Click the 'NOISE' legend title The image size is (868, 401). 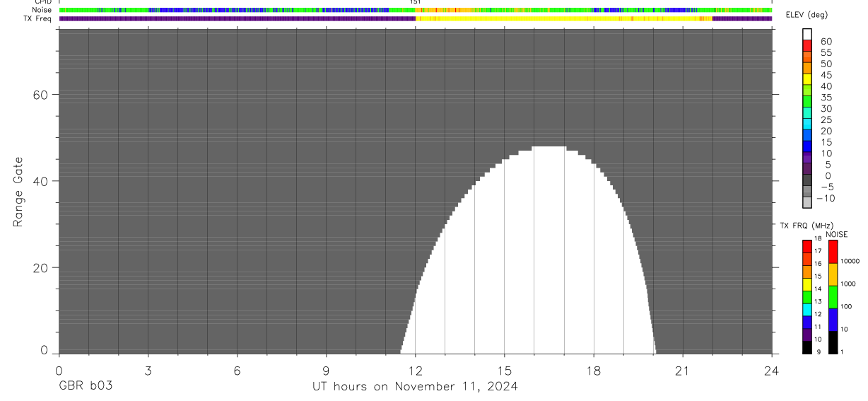837,234
